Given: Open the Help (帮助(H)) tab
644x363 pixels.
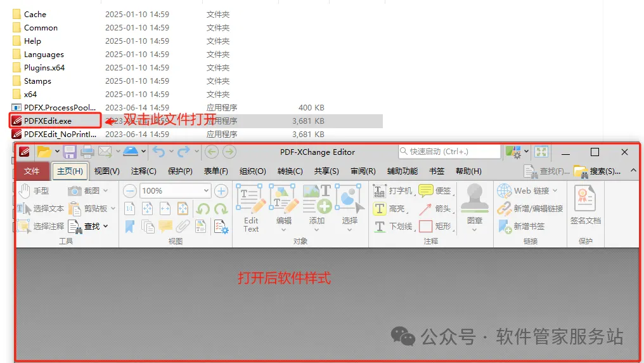Looking at the screenshot, I should click(x=468, y=171).
